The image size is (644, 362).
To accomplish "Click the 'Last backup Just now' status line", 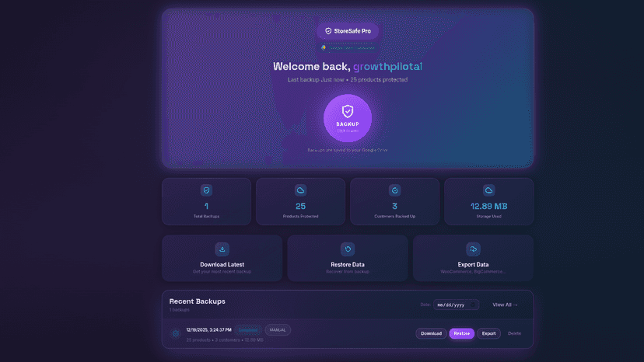I will pos(348,79).
